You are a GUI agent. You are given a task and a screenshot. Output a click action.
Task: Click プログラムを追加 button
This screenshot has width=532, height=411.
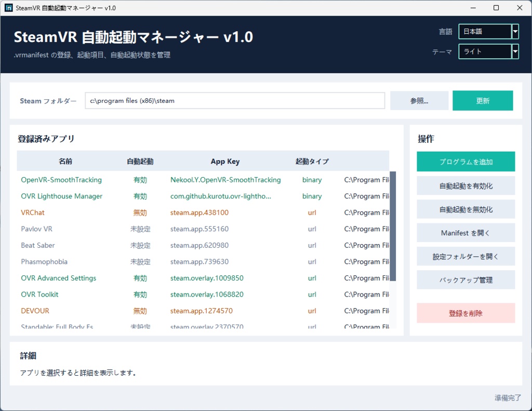coord(466,162)
